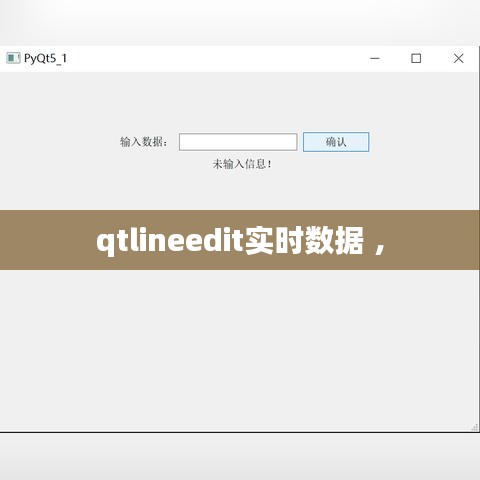
Task: Maximize the PyQt5_1 window
Action: click(x=416, y=58)
